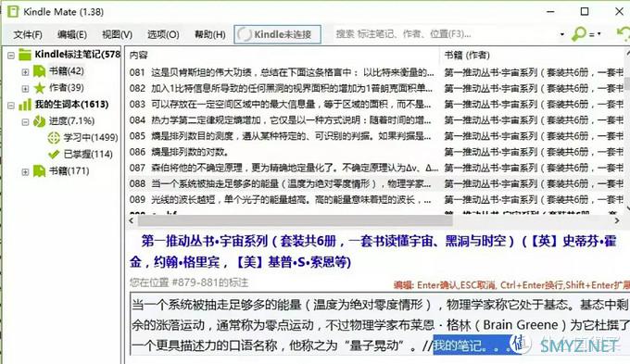Select note row 084
Viewport: 630px width, 364px height.
point(375,120)
